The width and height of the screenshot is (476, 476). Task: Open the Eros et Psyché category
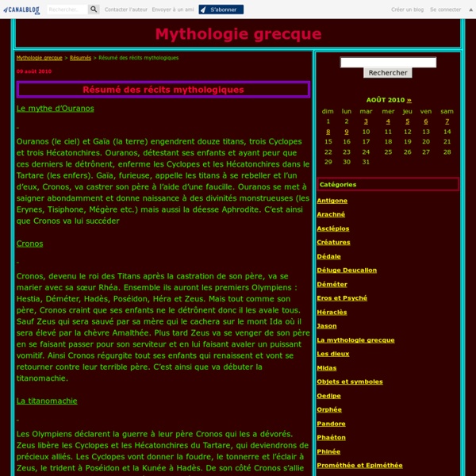coord(342,298)
